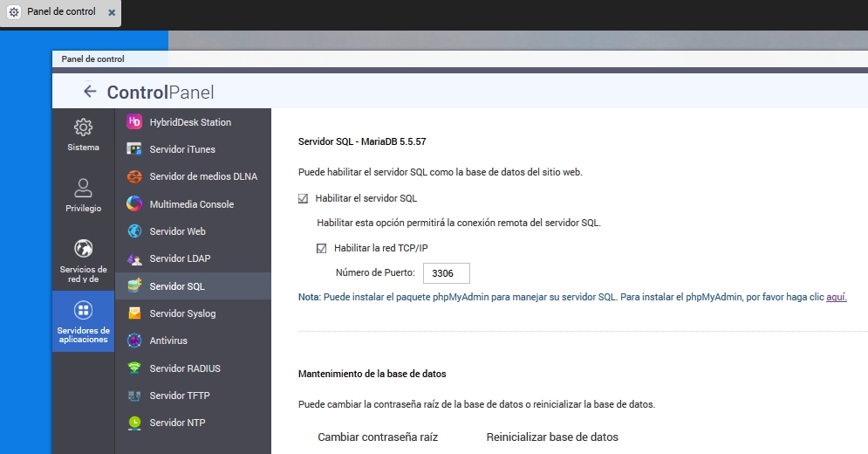Click the Número de Puerto input field
This screenshot has height=454, width=868.
[x=446, y=273]
